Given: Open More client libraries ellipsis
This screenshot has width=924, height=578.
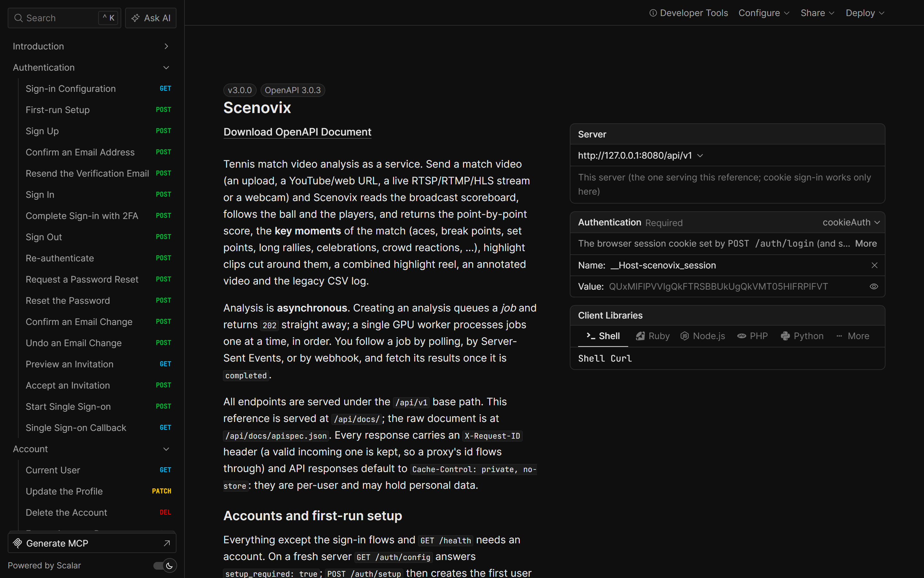Looking at the screenshot, I should (x=839, y=336).
